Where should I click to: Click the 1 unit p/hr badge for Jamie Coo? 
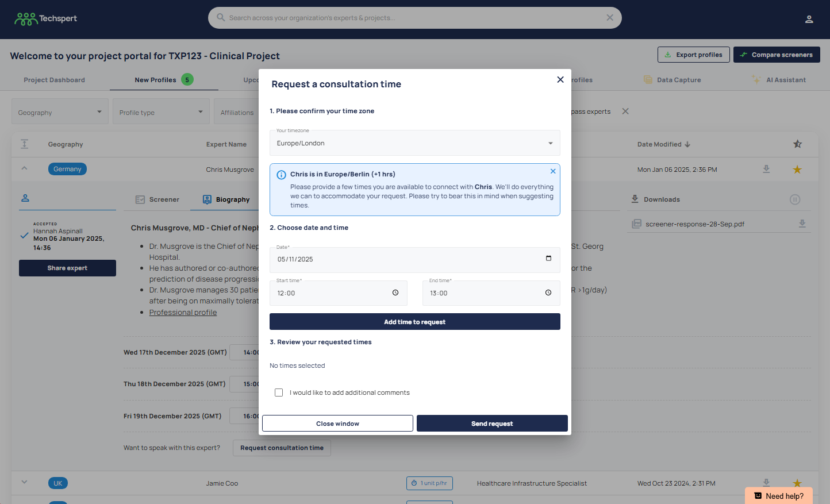tap(429, 483)
